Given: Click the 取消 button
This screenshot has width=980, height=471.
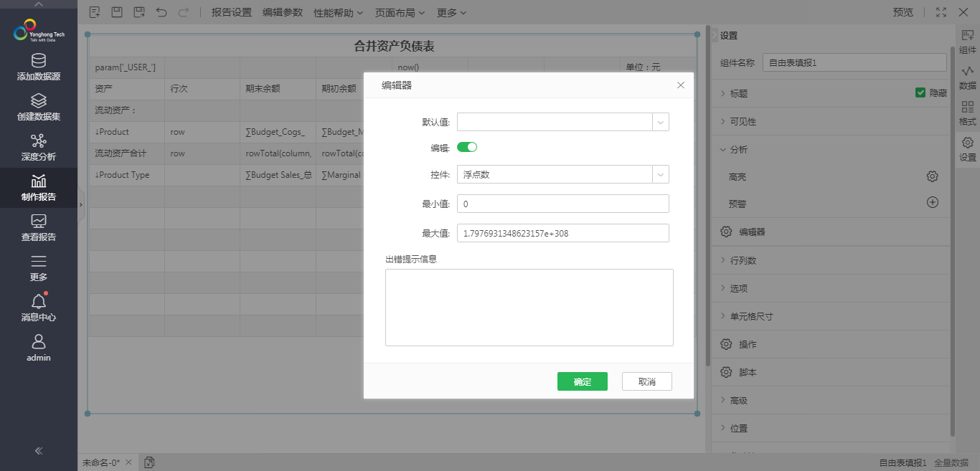Looking at the screenshot, I should pos(646,381).
